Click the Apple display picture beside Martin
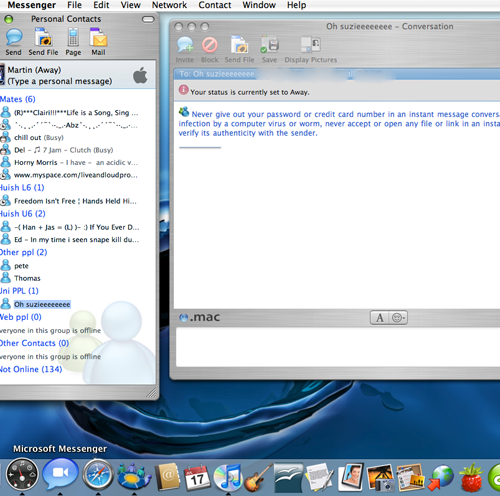Viewport: 500px width, 496px height. click(140, 75)
